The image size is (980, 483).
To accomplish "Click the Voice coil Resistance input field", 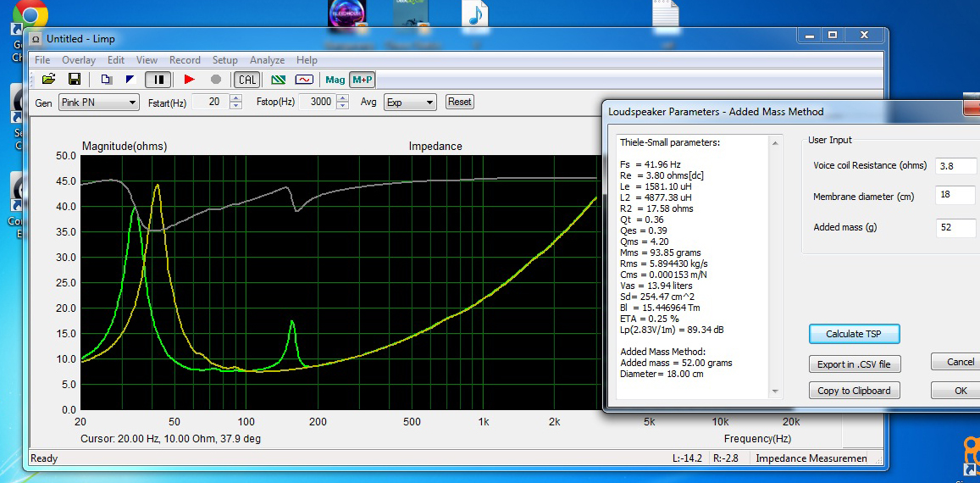I will coord(955,165).
